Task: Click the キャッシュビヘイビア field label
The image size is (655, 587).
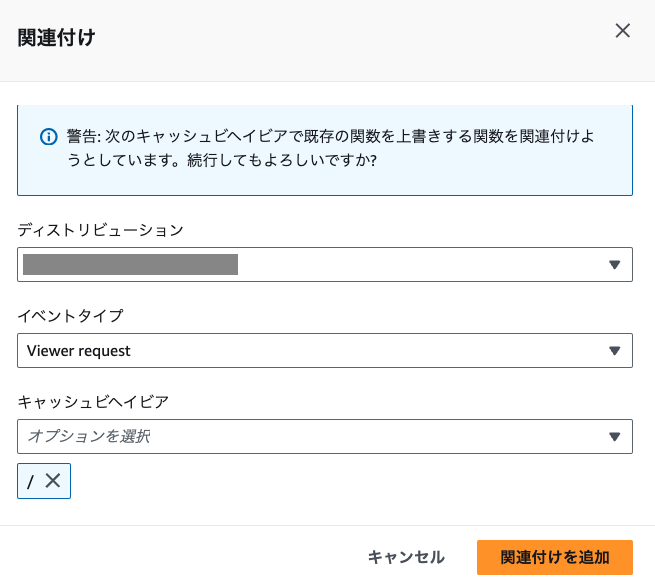Action: (x=93, y=402)
